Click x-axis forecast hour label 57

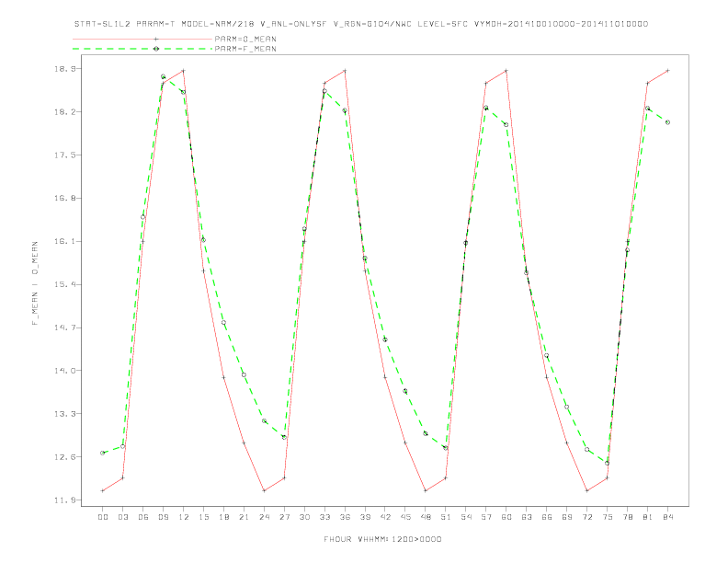pyautogui.click(x=486, y=517)
